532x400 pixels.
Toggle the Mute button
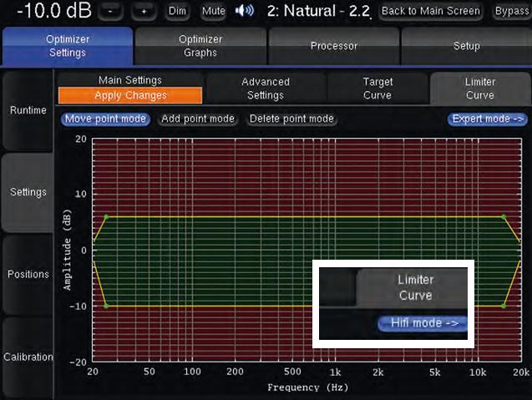214,12
